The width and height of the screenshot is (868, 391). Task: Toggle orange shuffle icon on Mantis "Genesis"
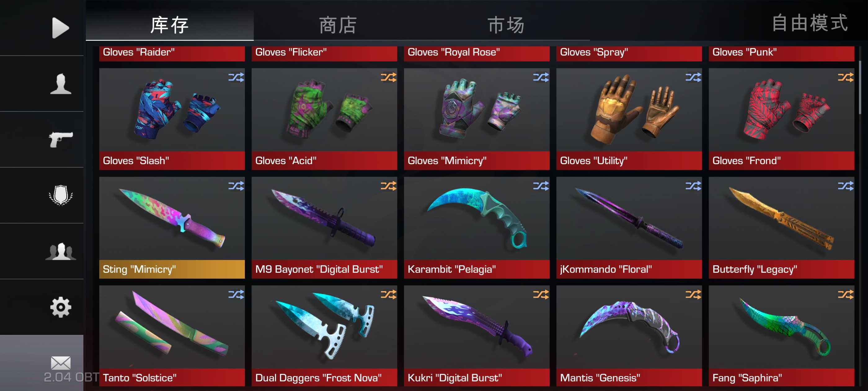tap(693, 295)
